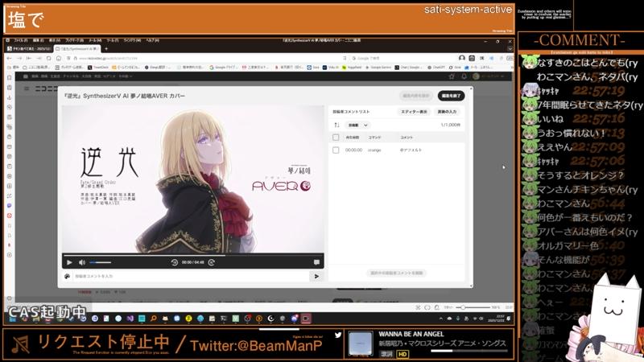The height and width of the screenshot is (362, 644).
Task: Click the 原稿の入力 button
Action: click(x=447, y=112)
